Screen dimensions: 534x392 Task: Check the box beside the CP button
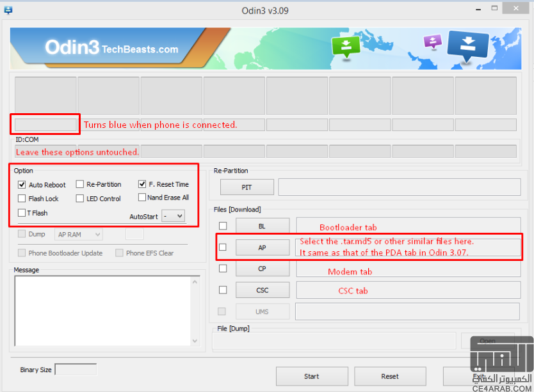(223, 269)
